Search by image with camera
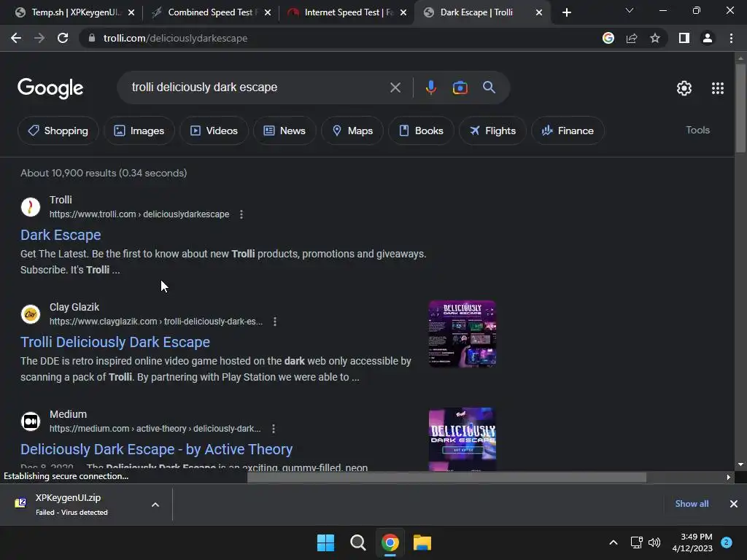 [x=460, y=87]
